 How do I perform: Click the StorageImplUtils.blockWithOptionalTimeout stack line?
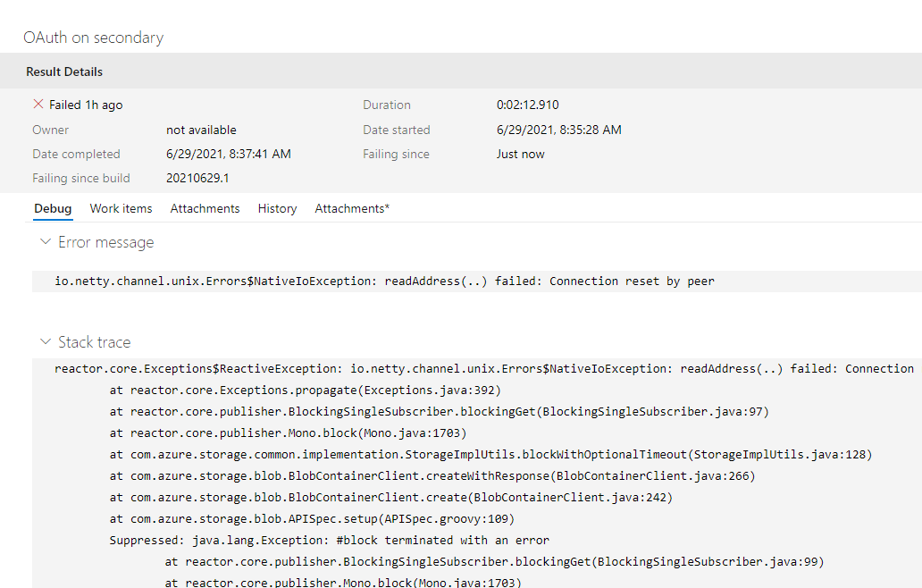click(491, 455)
